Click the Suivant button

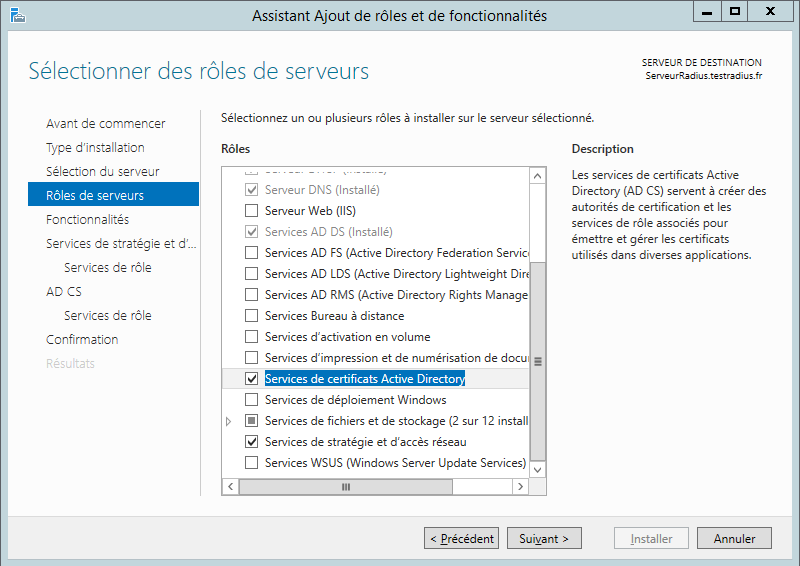point(544,538)
